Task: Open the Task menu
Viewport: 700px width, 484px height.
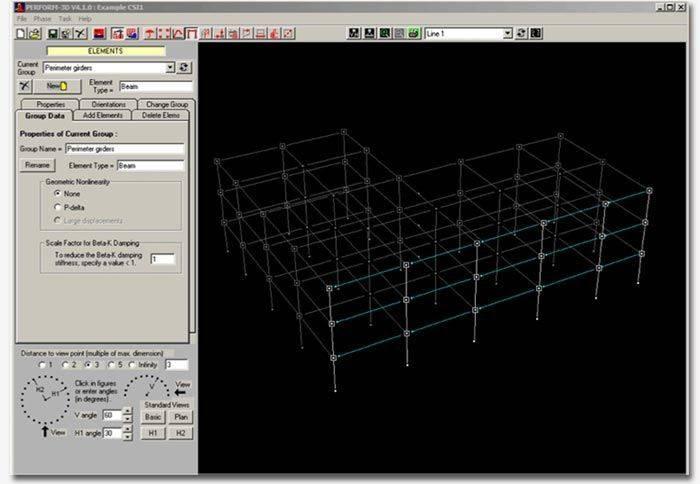Action: (65, 19)
